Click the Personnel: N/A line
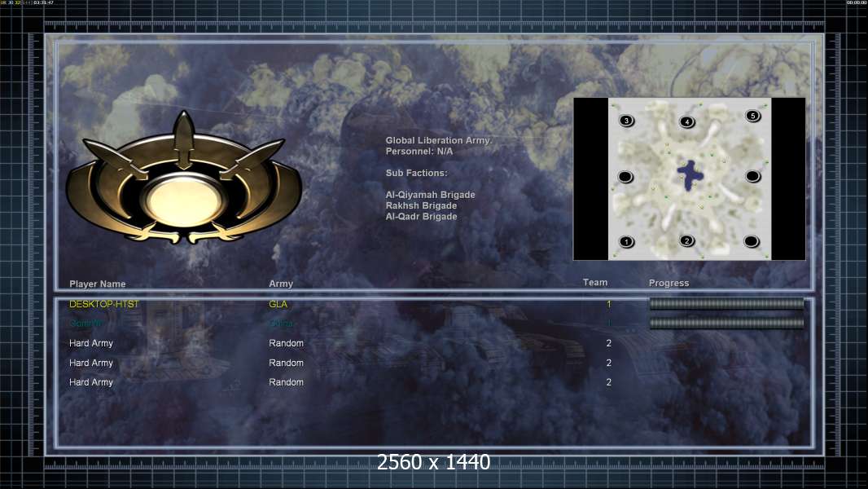 click(419, 152)
